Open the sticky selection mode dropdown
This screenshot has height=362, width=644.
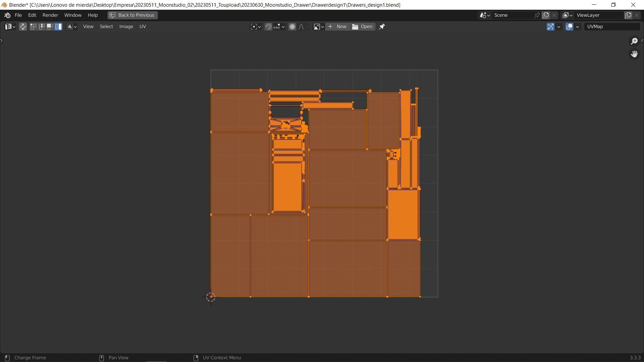[x=72, y=26]
